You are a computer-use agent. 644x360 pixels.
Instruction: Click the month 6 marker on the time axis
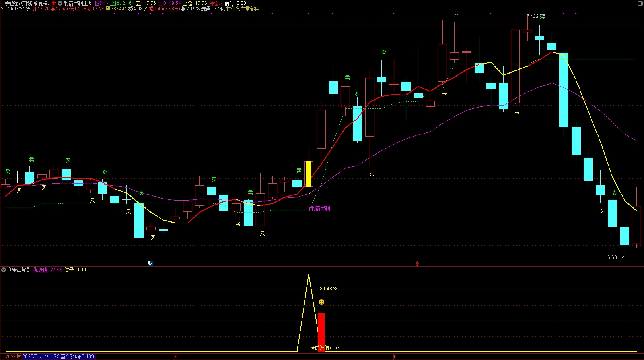[395, 356]
